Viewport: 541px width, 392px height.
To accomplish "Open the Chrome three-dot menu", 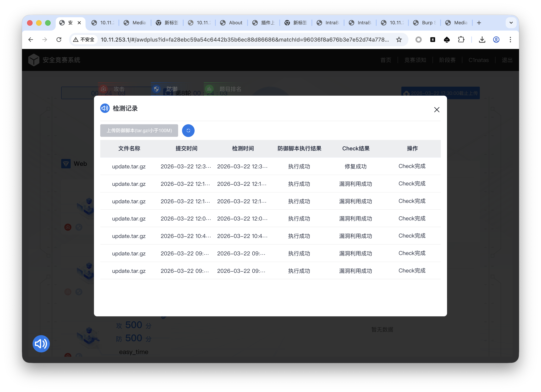I will point(510,40).
